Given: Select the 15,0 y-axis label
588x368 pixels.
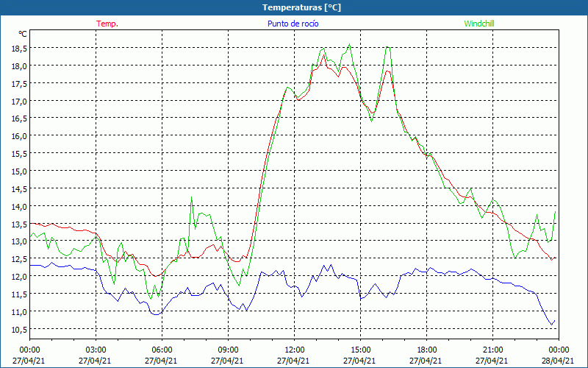Looking at the screenshot, I should [x=19, y=171].
